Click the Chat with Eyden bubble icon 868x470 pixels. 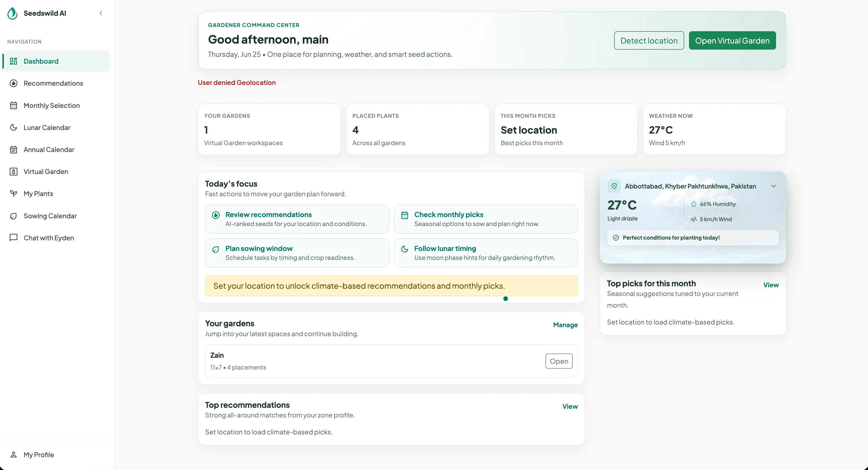(x=14, y=238)
